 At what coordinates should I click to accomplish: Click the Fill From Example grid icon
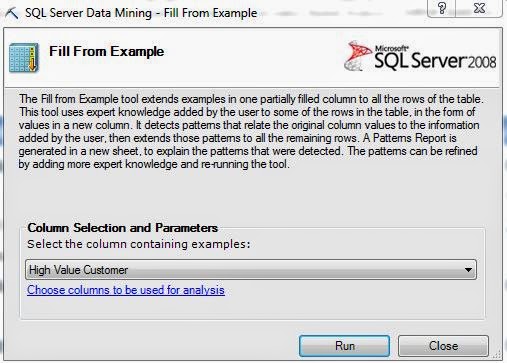click(x=24, y=58)
